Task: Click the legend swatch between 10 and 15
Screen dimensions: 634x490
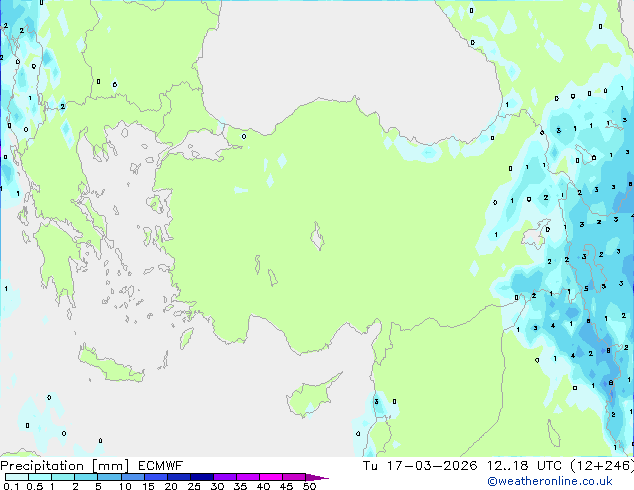Action: [132, 477]
